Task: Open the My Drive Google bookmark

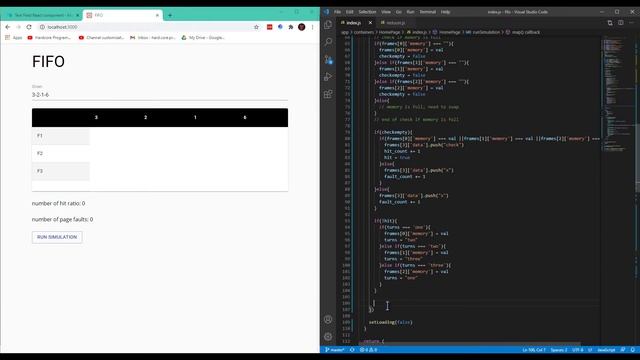Action: coord(203,38)
